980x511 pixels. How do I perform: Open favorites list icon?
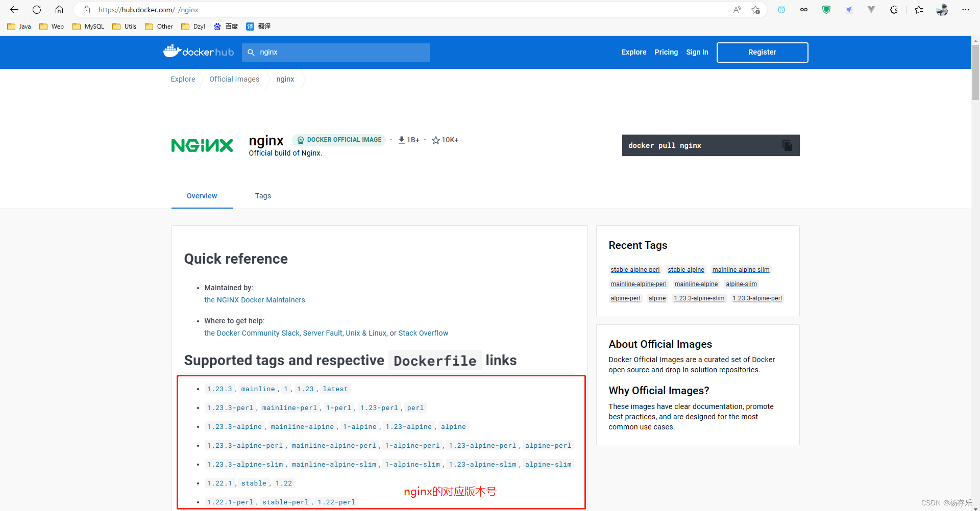click(x=919, y=10)
